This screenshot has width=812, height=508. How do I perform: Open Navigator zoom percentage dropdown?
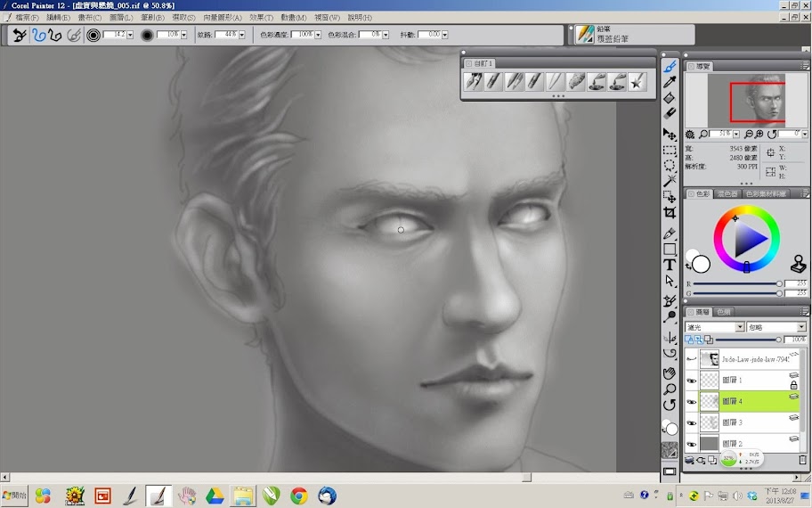click(735, 135)
